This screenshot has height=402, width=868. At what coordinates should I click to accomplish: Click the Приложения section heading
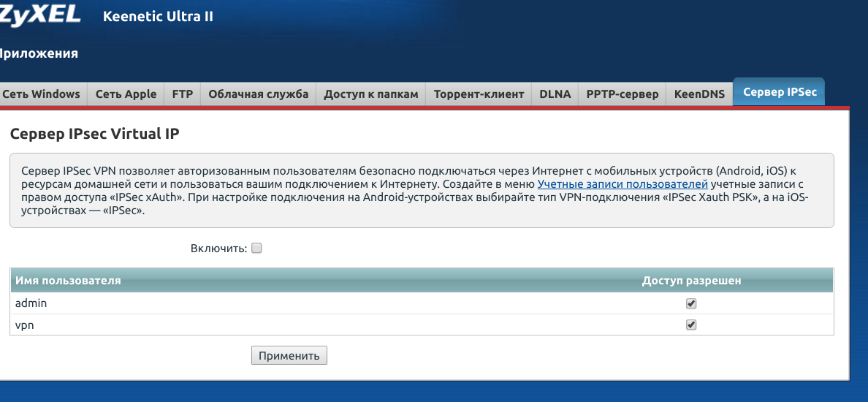pos(38,53)
